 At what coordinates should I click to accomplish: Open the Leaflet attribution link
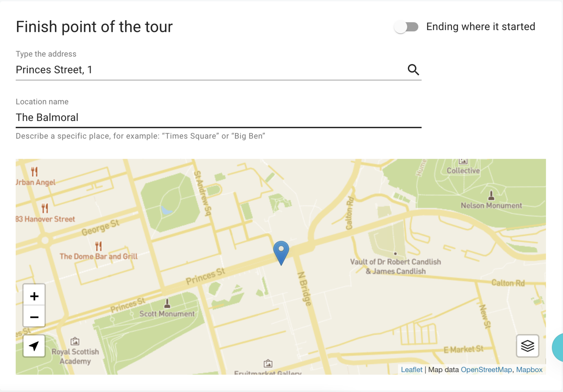click(x=412, y=370)
